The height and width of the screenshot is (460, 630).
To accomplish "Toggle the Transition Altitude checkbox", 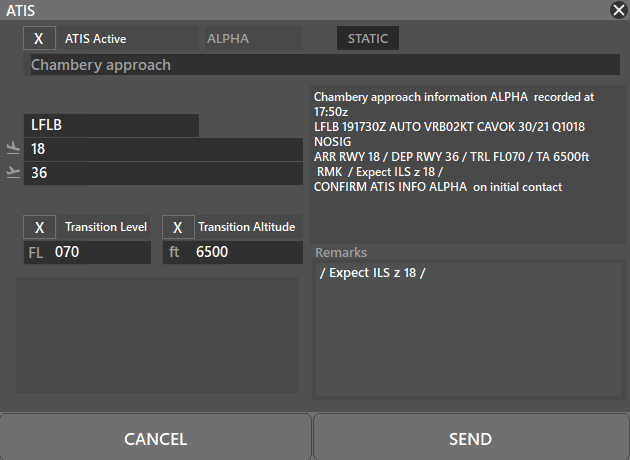I will (x=178, y=227).
